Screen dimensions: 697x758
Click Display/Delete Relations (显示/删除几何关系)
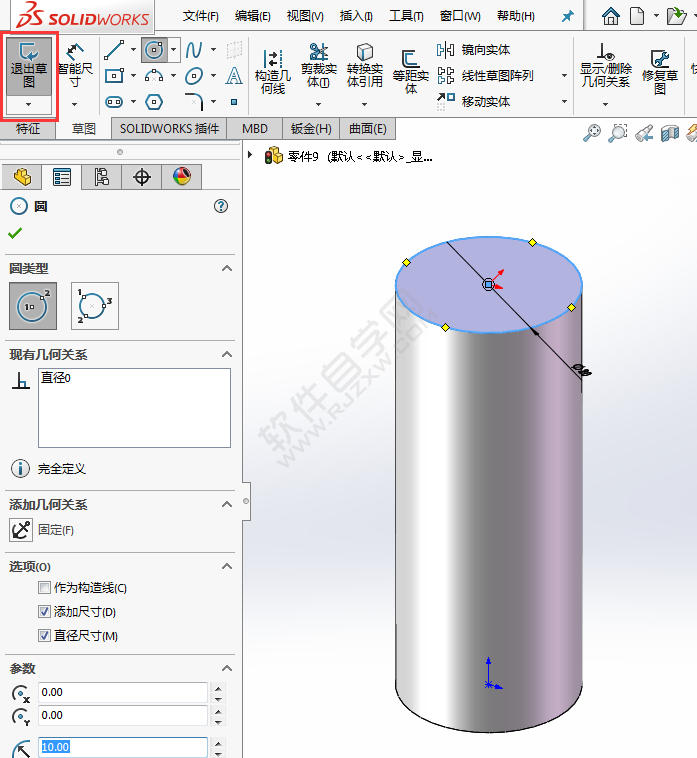click(605, 66)
